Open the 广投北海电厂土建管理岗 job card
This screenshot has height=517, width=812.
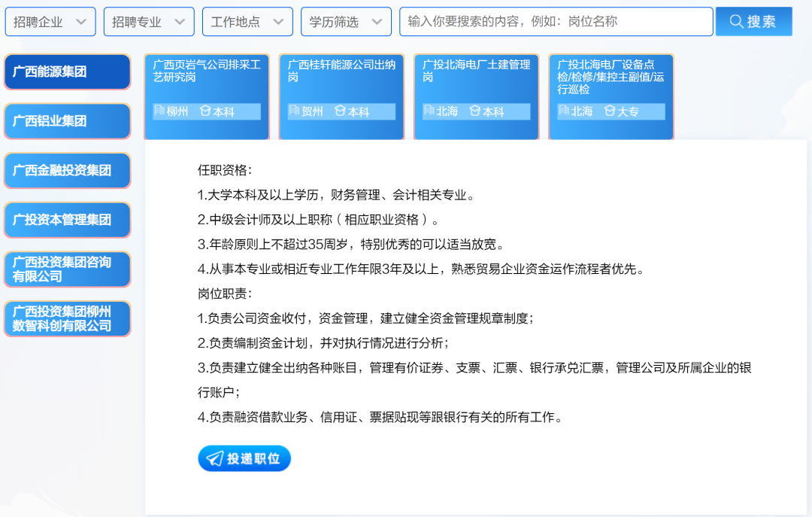[477, 97]
